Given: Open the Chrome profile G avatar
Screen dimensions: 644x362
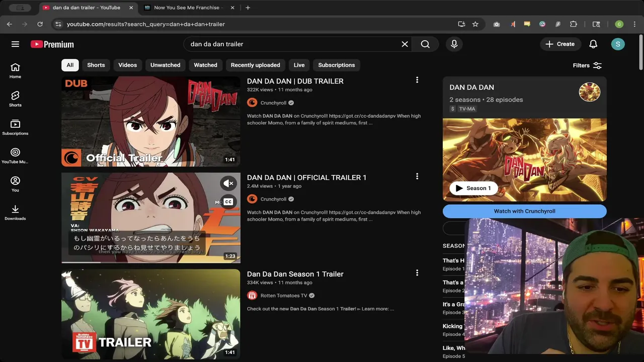Looking at the screenshot, I should [x=619, y=24].
